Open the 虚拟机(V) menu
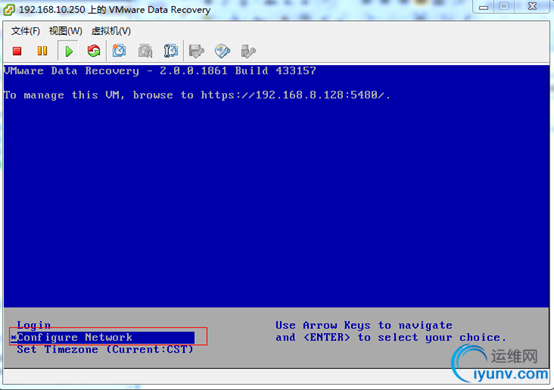The width and height of the screenshot is (554, 390). [x=111, y=31]
